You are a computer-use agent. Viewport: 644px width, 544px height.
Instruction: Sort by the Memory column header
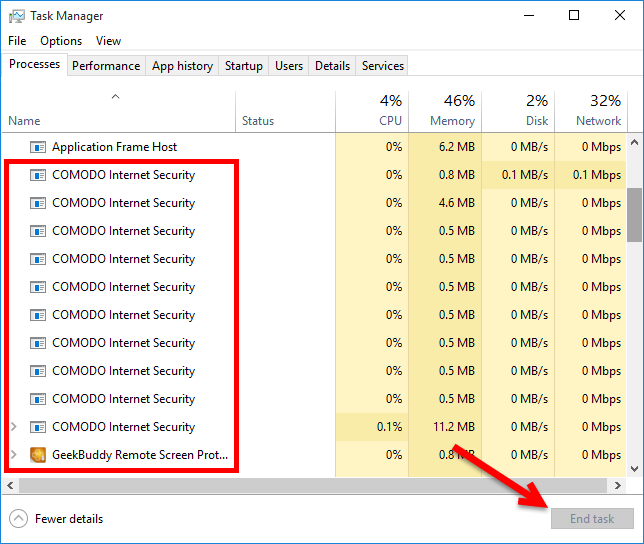pyautogui.click(x=445, y=112)
